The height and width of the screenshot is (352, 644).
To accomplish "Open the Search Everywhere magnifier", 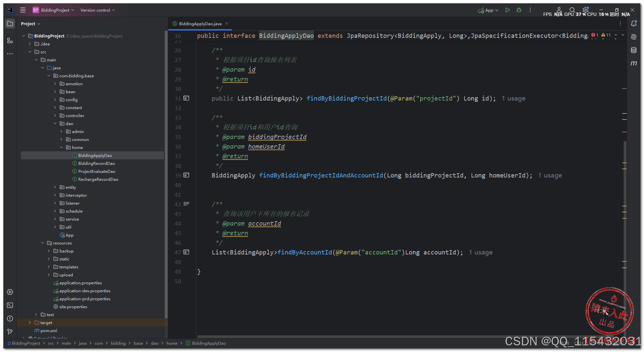I will pos(572,10).
